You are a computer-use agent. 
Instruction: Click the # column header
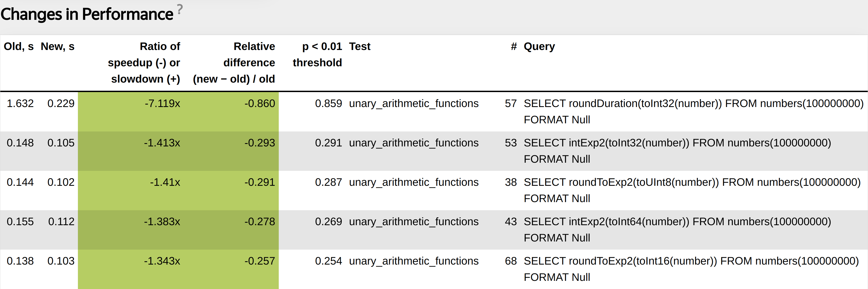tap(514, 46)
